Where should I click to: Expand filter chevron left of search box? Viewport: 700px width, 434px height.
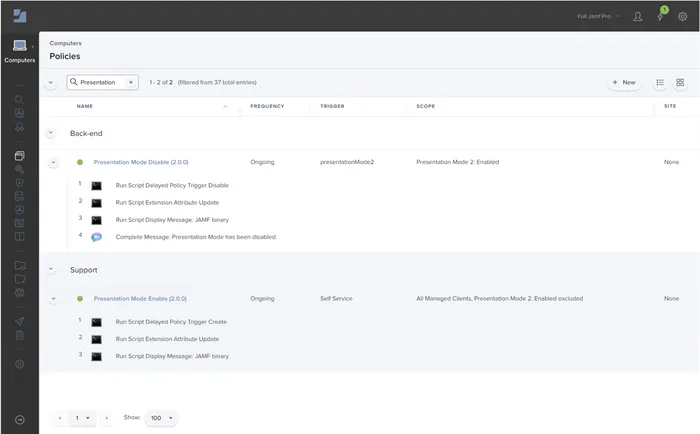pos(51,82)
